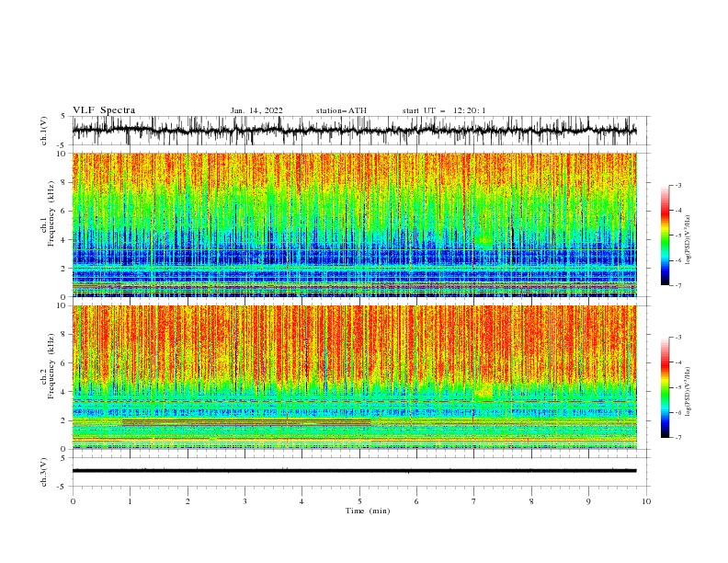Select the ch.1 "Frequency (kHz)" axis label
This screenshot has height=563, width=728.
click(51, 213)
